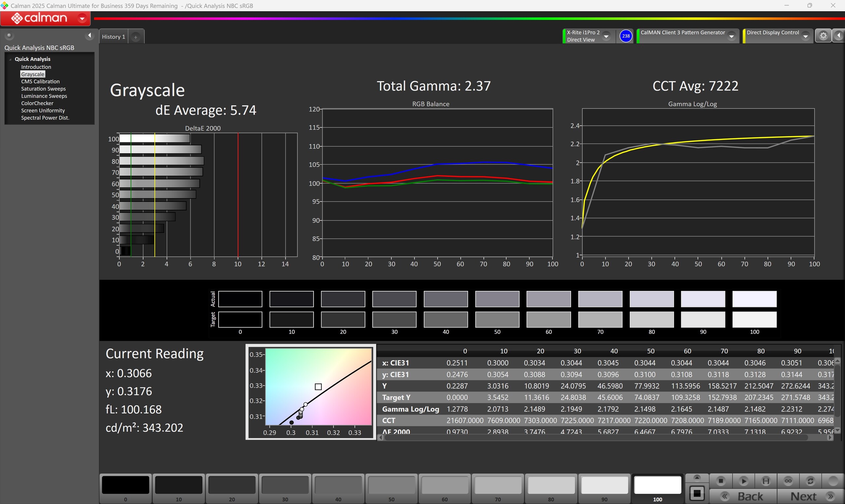
Task: Add a new history tab with plus
Action: pos(136,37)
